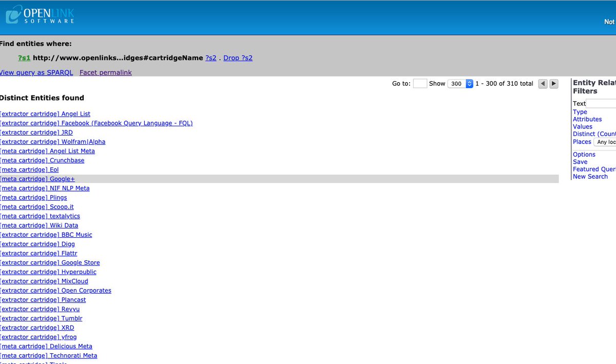Image resolution: width=616 pixels, height=364 pixels.
Task: Open meta cartridge Delicious Meta
Action: click(x=46, y=346)
